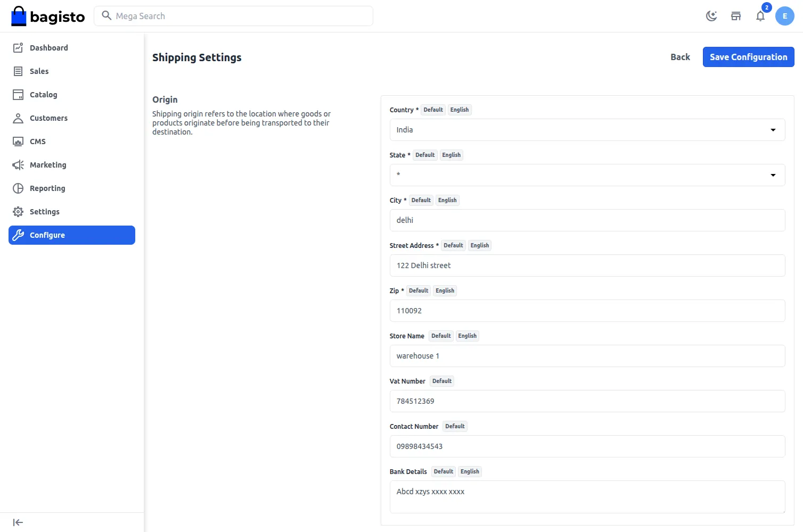Screen dimensions: 803x532
Task: Open the Settings menu item
Action: pyautogui.click(x=44, y=211)
